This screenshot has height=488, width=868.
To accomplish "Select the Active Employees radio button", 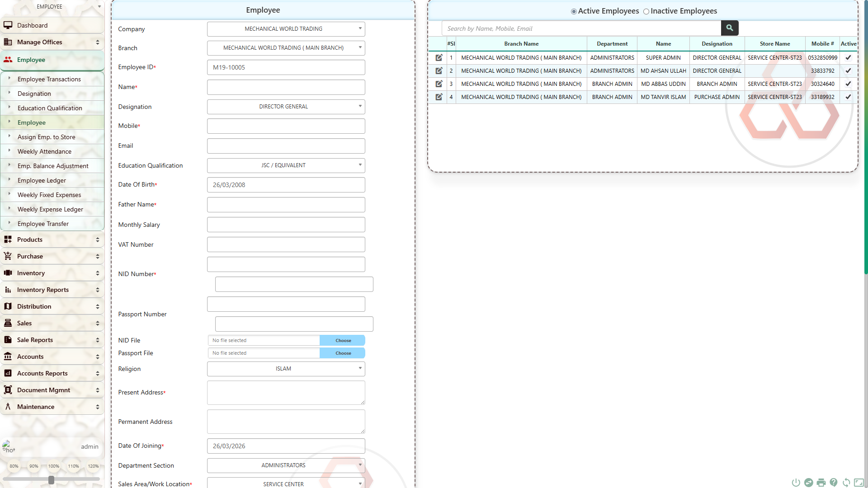I will tap(574, 12).
